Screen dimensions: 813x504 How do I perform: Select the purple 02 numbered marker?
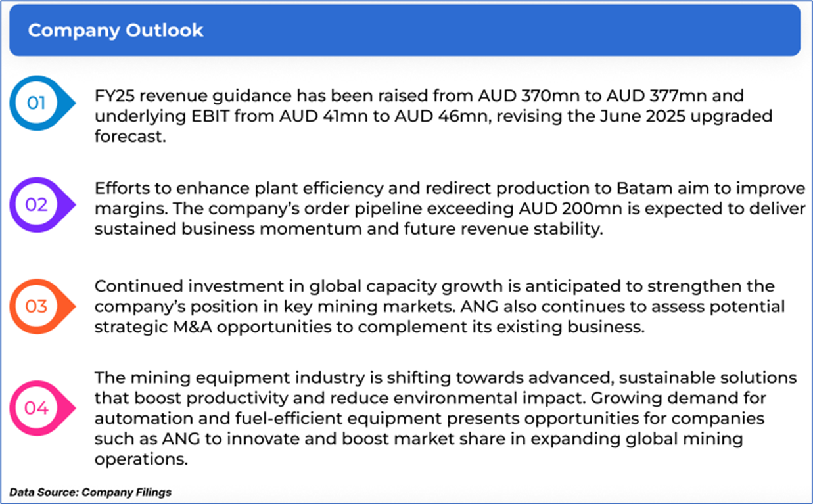(x=37, y=204)
